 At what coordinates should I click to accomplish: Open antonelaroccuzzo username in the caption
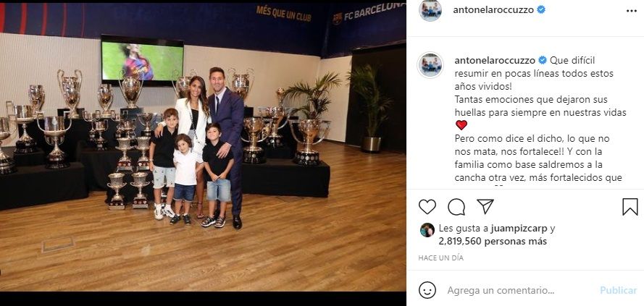[x=495, y=60]
